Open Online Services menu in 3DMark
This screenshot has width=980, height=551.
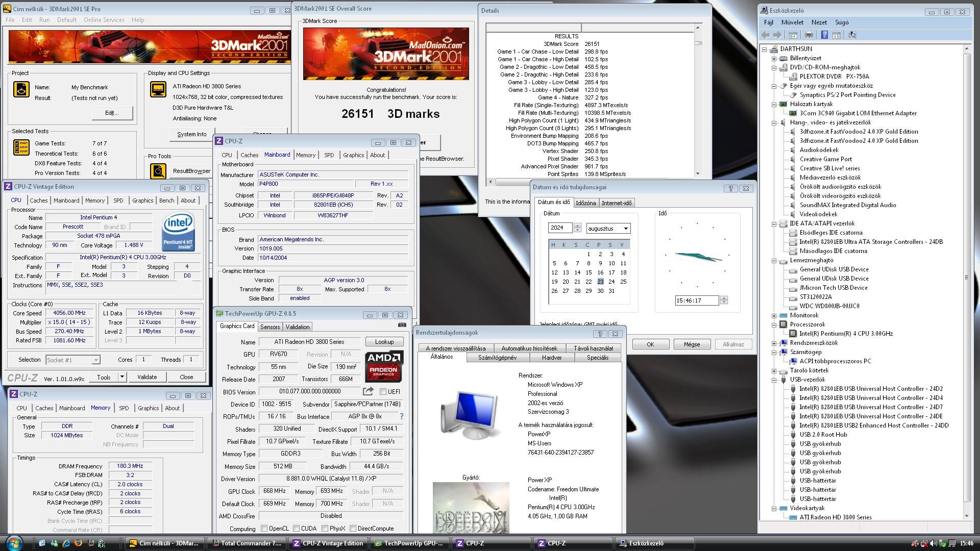pyautogui.click(x=104, y=20)
